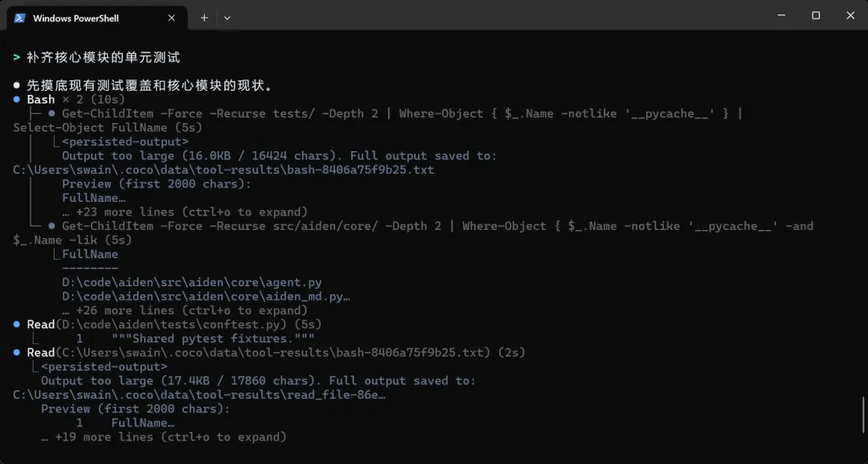This screenshot has height=464, width=868.
Task: Minimize the terminal window
Action: click(x=780, y=15)
